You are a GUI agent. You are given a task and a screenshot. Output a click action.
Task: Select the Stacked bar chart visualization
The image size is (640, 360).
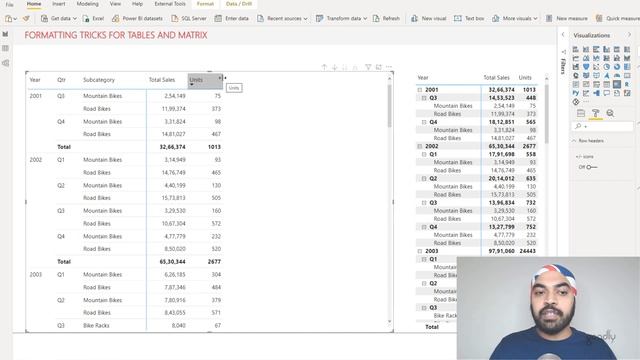576,49
